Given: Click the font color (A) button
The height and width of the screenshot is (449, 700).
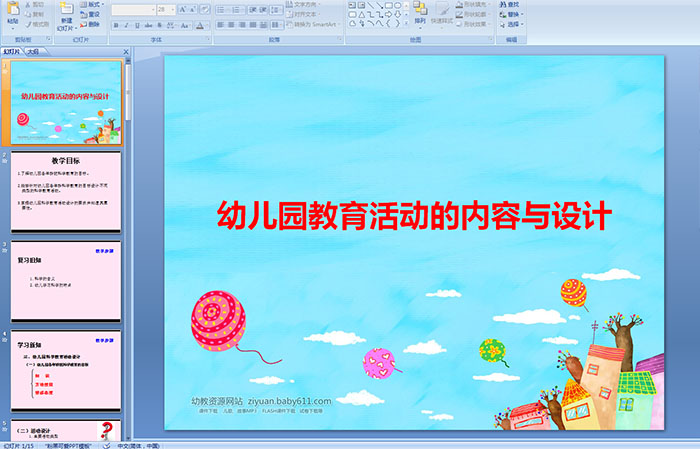Looking at the screenshot, I should pos(200,25).
